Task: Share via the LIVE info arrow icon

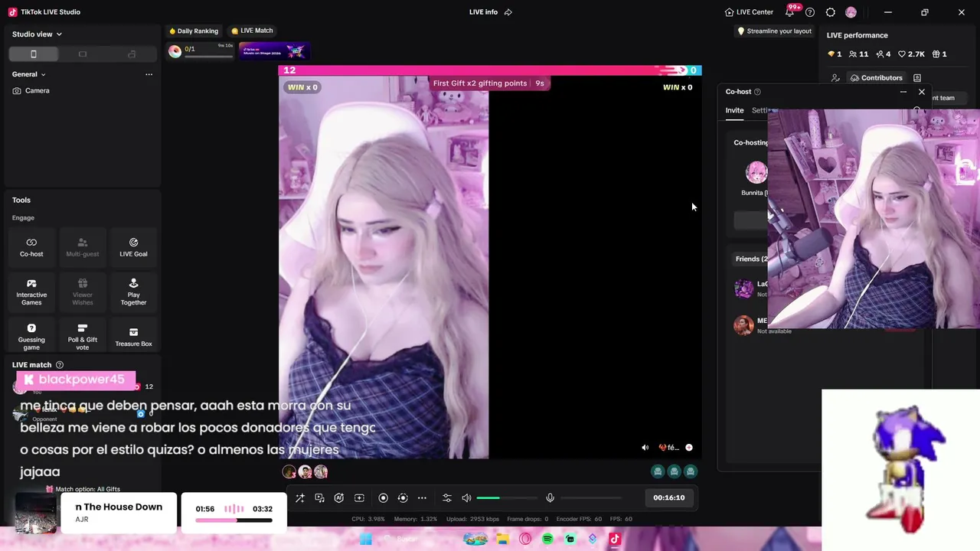Action: point(508,12)
